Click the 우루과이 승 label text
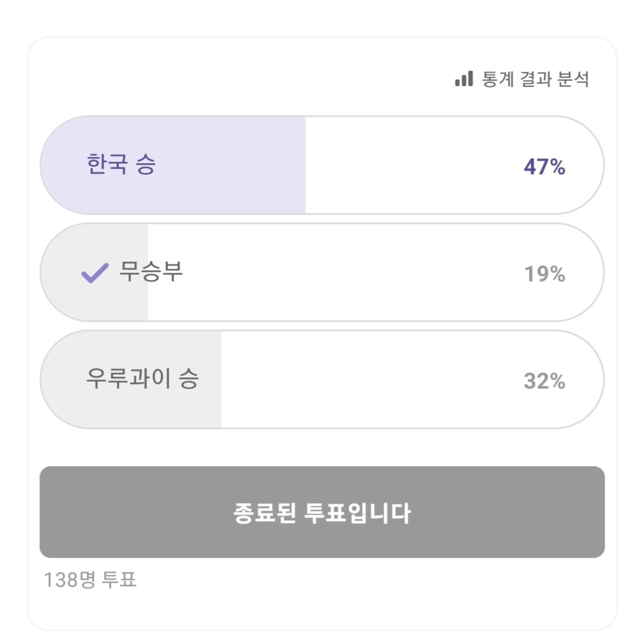644x644 pixels. (142, 378)
